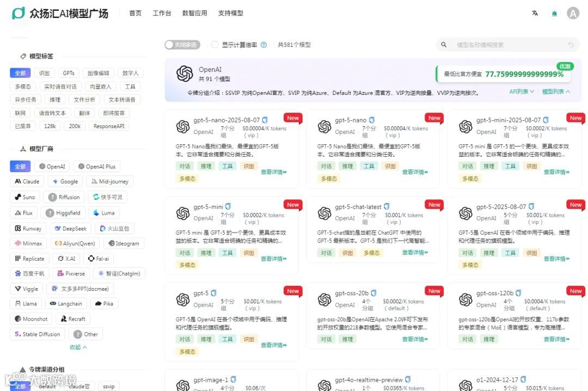
Task: Copy gpt-5-2025-08-07 model name
Action: (x=531, y=206)
